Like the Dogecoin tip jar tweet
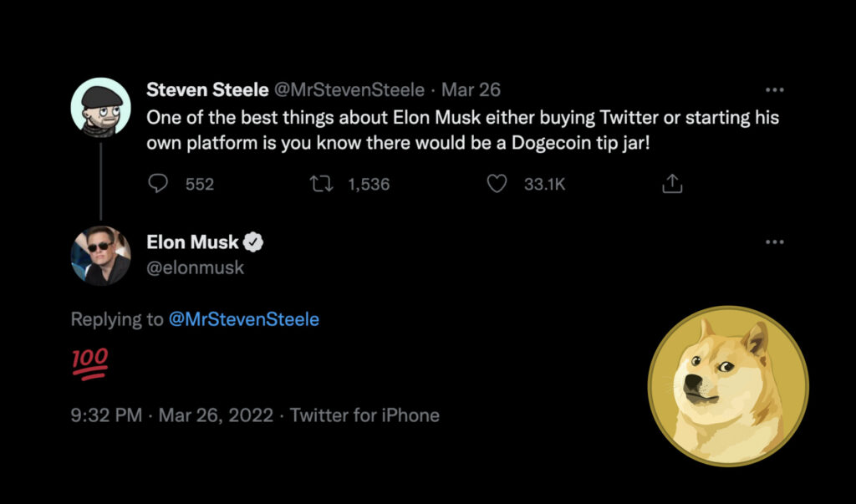Image resolution: width=856 pixels, height=504 pixels. [x=497, y=184]
